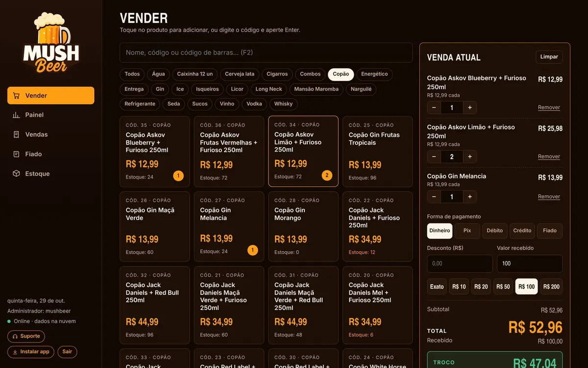The height and width of the screenshot is (368, 588).
Task: Filter products by Narguilé category
Action: 361,89
